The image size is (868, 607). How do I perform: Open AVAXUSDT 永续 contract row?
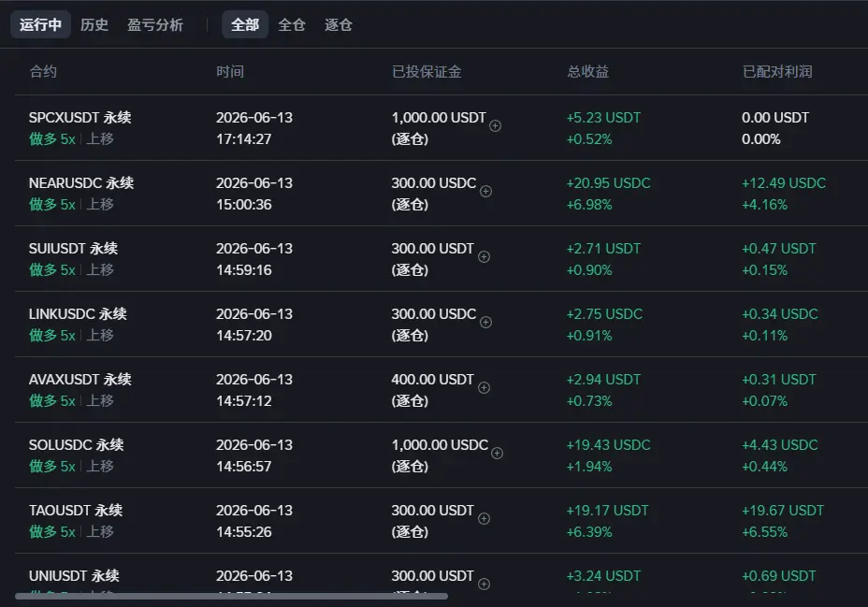click(80, 379)
